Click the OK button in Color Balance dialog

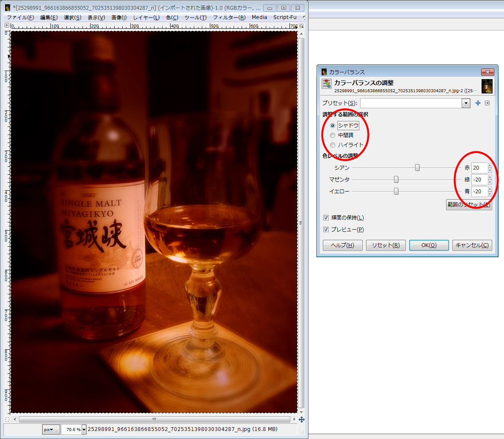click(x=429, y=245)
